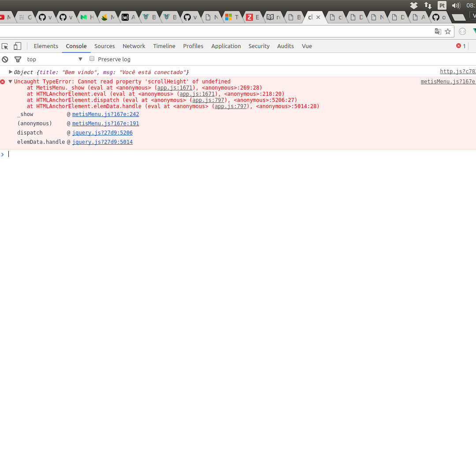
Task: Open the Vue devtools panel
Action: point(307,46)
